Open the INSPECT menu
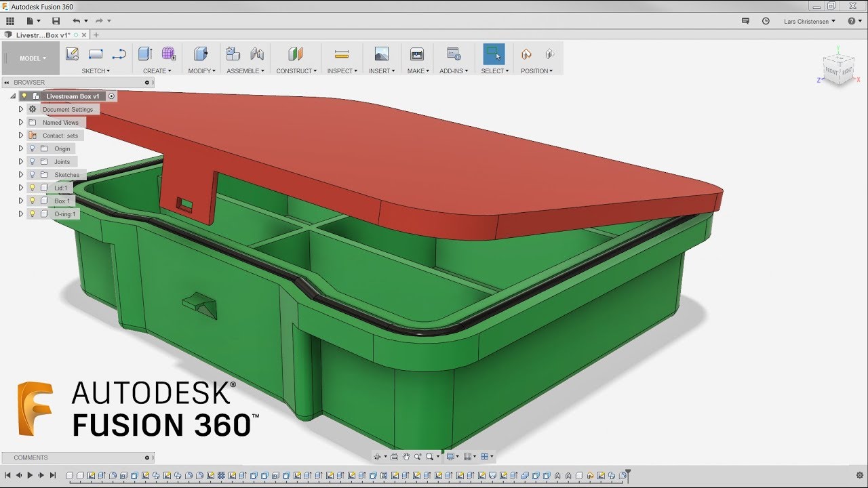868x488 pixels. click(x=342, y=70)
